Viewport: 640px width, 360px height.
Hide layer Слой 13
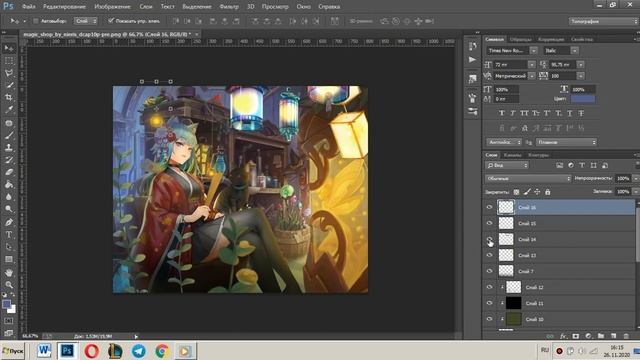coord(489,255)
